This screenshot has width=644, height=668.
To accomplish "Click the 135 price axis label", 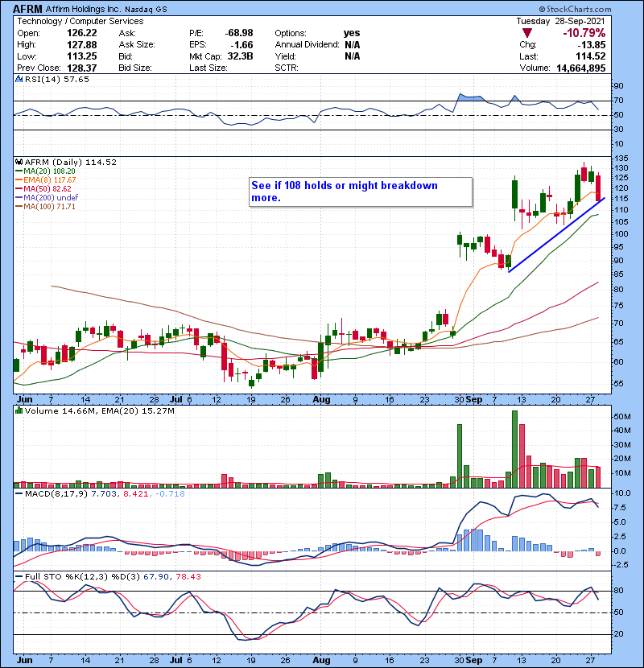I will 621,158.
